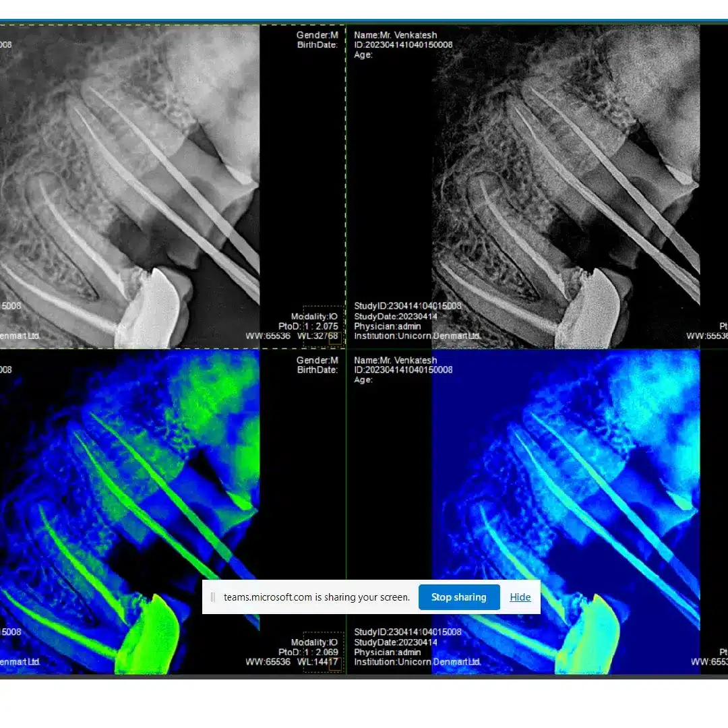The width and height of the screenshot is (728, 728).
Task: Click Name:Mr. Venkatesh in the bottom-right panel
Action: [395, 361]
